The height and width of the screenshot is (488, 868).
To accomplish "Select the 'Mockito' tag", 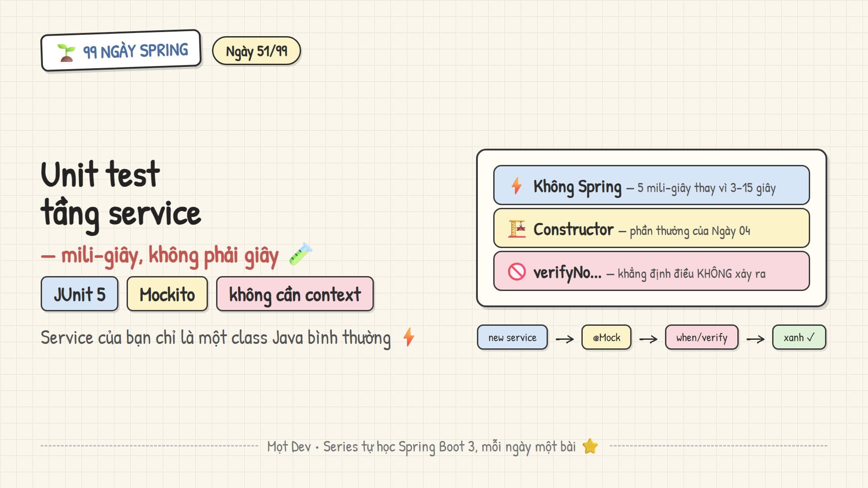I will [167, 294].
